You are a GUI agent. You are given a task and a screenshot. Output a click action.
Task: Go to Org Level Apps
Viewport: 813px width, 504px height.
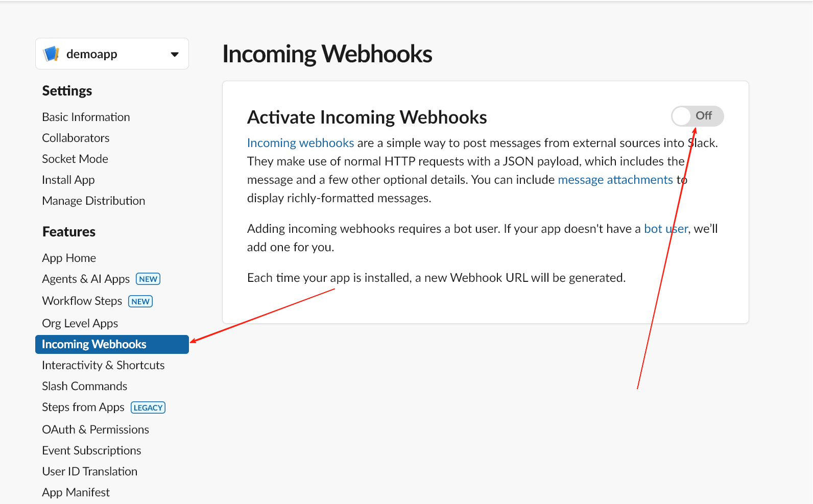pyautogui.click(x=80, y=323)
